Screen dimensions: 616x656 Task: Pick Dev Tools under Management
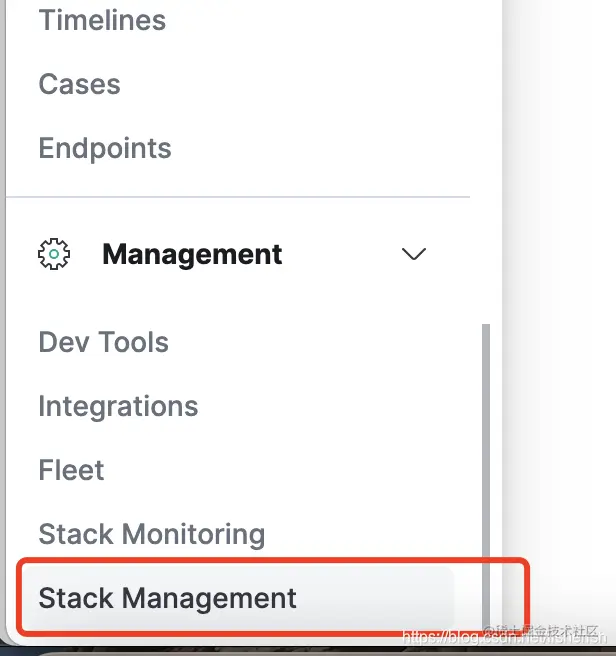(103, 342)
